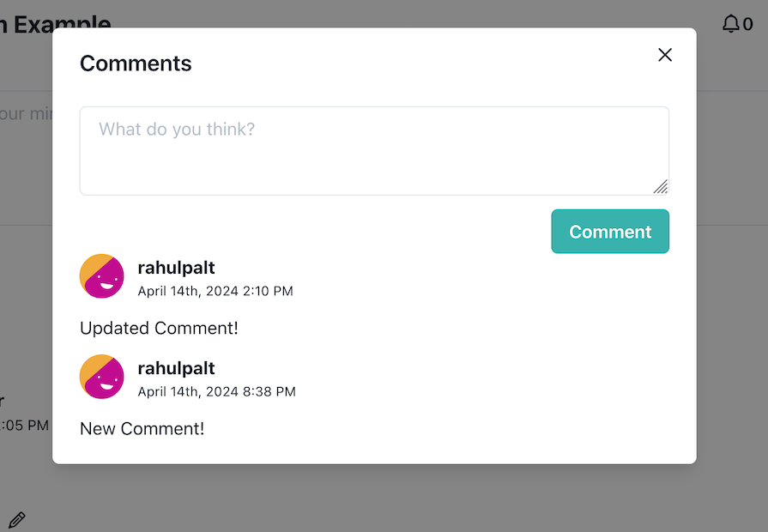
Task: Click the notification bell icon
Action: point(730,24)
